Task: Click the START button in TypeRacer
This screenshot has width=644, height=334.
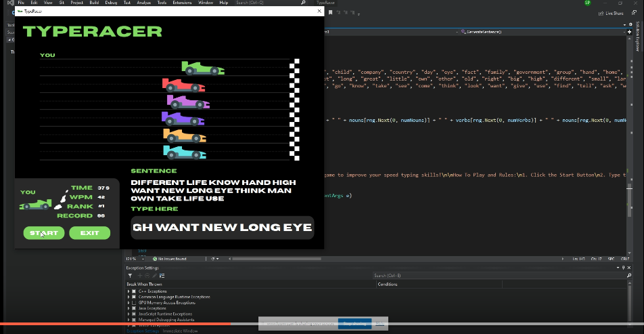Action: point(44,233)
